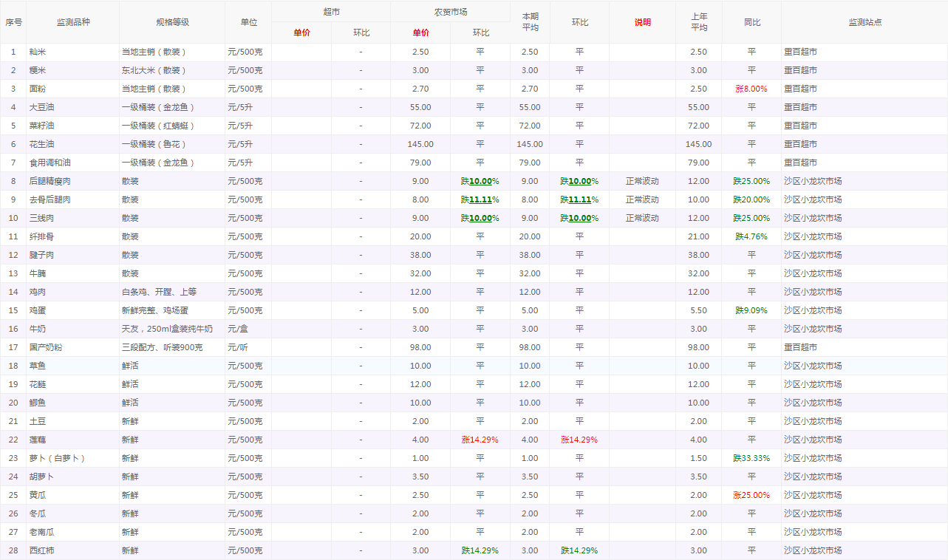
Task: Click the 本期平均 column header
Action: click(531, 22)
